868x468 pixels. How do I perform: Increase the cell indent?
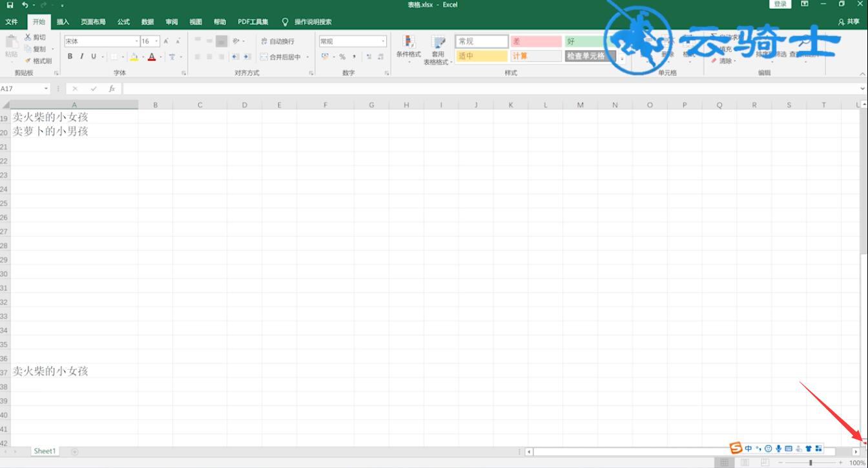pos(247,57)
